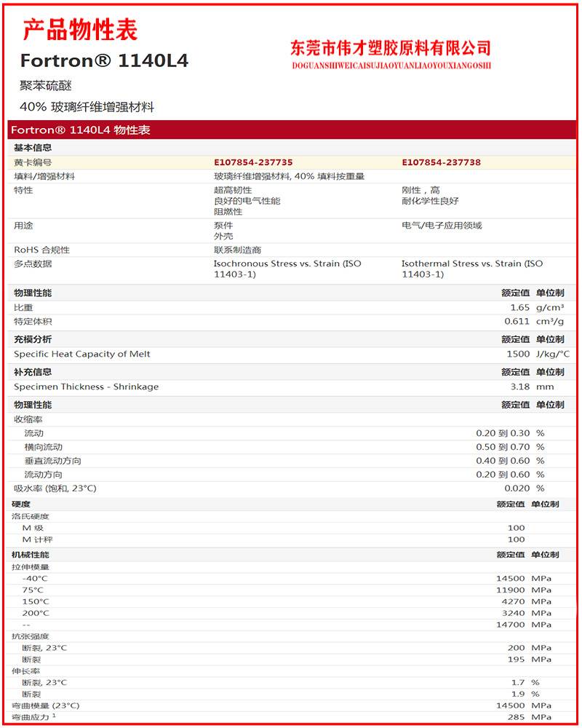This screenshot has height=728, width=582.
Task: Open the Isothermal Stress vs. Strain data
Action: click(x=471, y=269)
